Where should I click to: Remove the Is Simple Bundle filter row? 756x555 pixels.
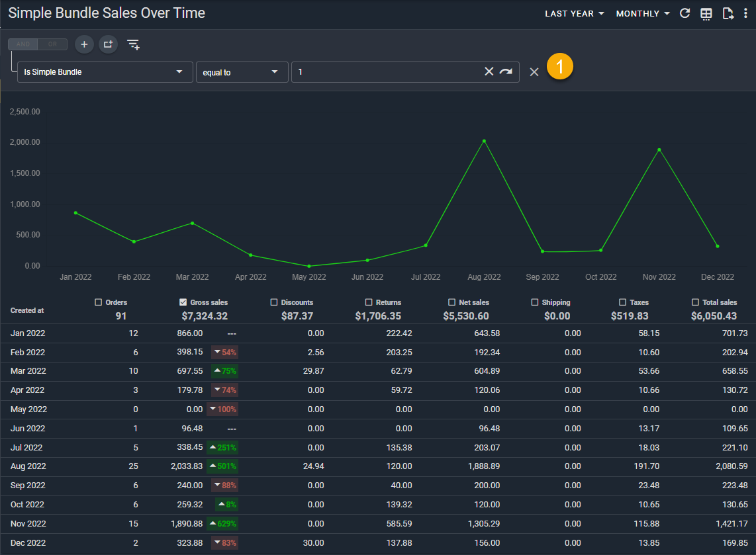pyautogui.click(x=534, y=72)
